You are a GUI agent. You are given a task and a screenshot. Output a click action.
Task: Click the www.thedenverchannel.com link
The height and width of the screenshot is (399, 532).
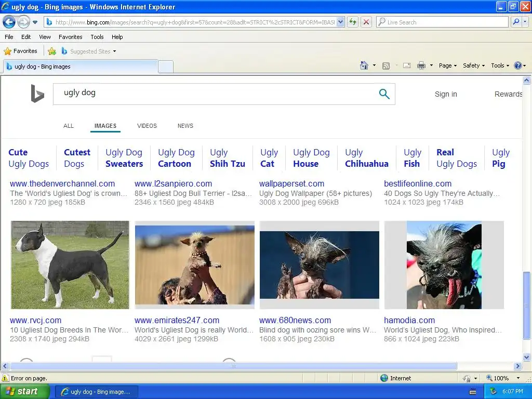tap(62, 183)
